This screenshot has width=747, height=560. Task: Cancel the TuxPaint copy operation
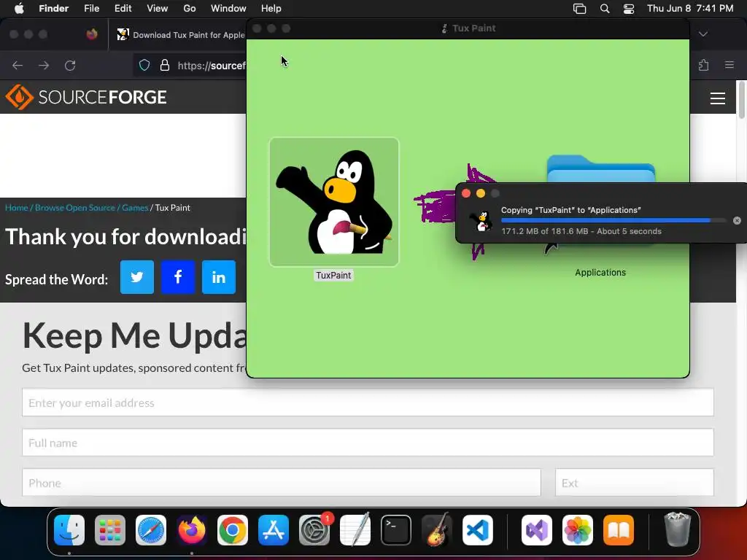[737, 220]
